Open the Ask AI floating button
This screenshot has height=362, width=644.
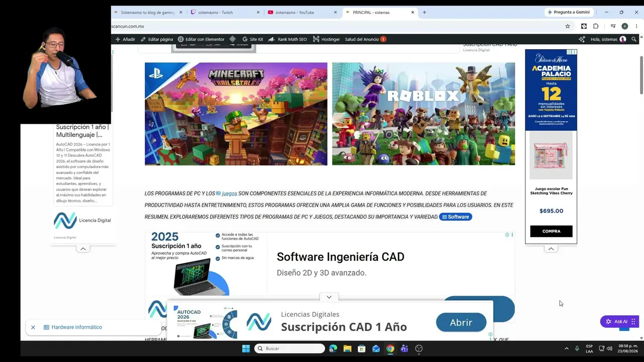pos(619,322)
